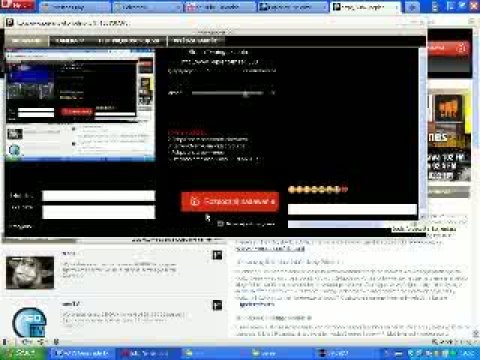The height and width of the screenshot is (360, 480).
Task: Switch to the second dialog tab
Action: [70, 41]
